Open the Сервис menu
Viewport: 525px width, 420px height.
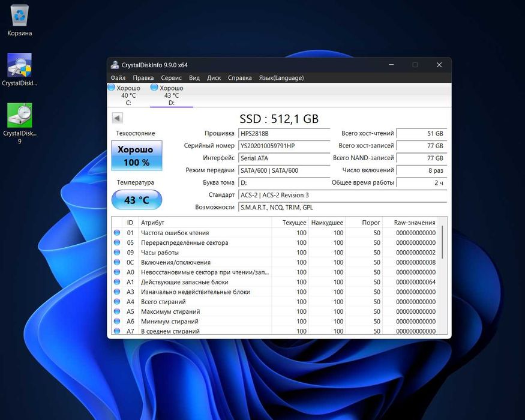pos(172,78)
